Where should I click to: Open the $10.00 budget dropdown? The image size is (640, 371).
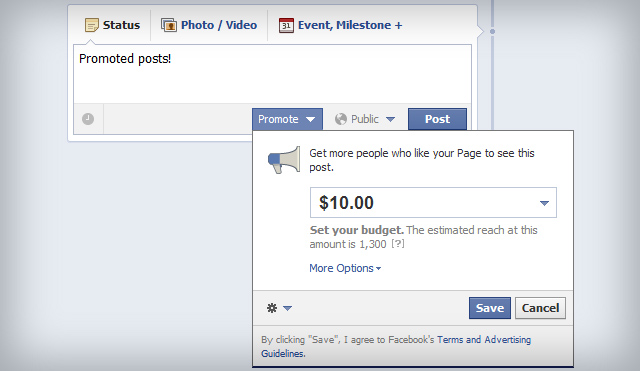(433, 202)
